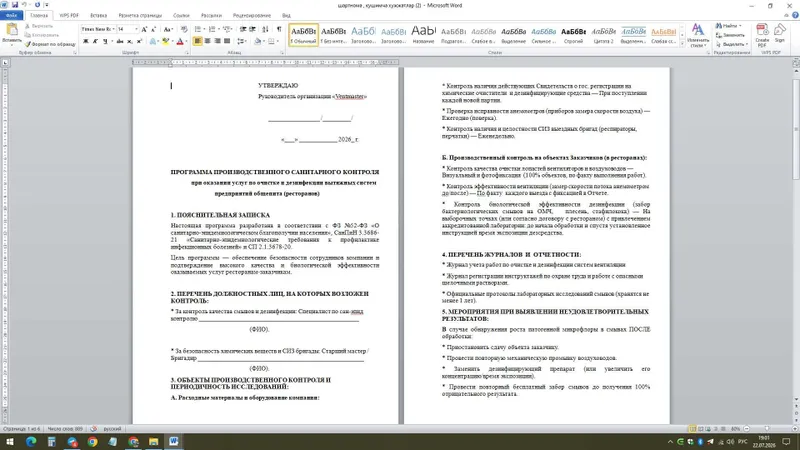Open Заменить replace dialog

[x=731, y=35]
